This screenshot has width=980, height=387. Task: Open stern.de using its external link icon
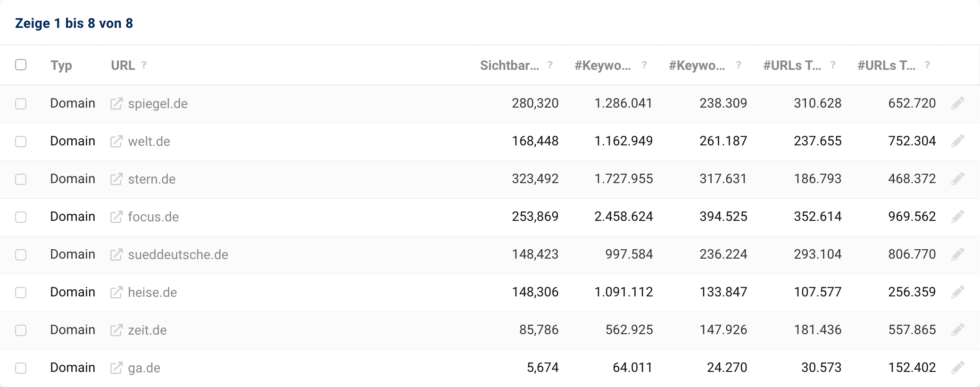[116, 179]
